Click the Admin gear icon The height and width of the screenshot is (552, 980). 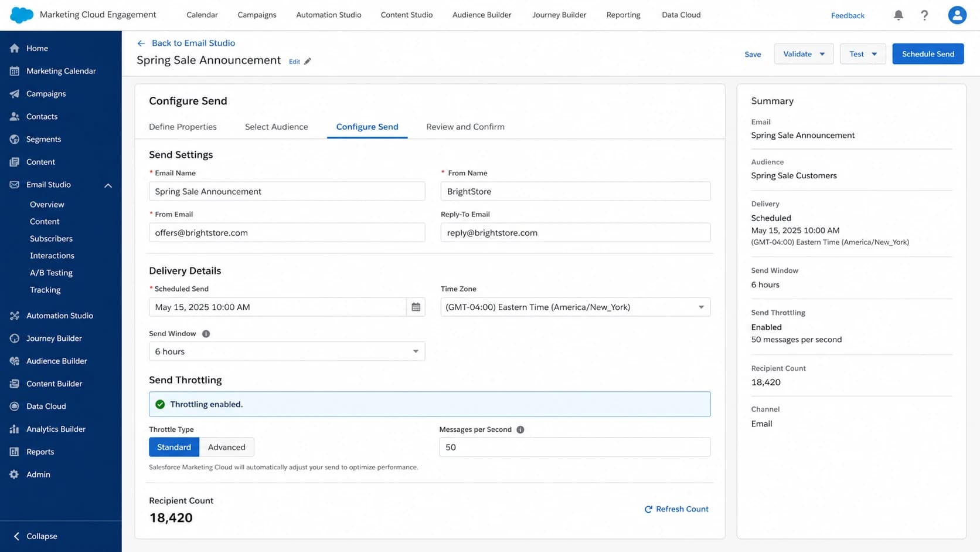coord(15,475)
